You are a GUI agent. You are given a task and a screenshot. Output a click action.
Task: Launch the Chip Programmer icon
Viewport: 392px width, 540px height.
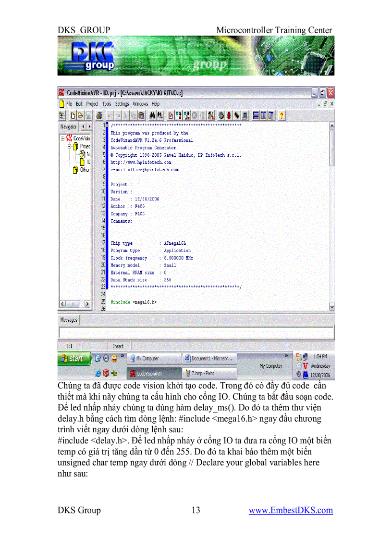point(237,115)
